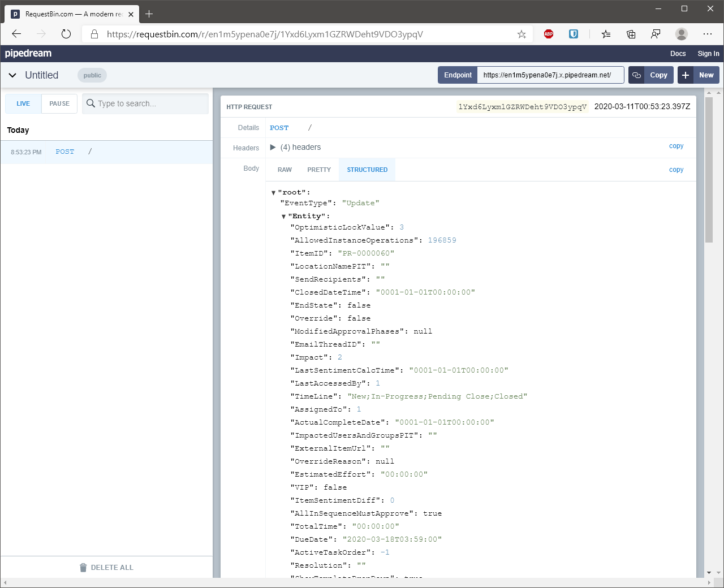The height and width of the screenshot is (588, 724).
Task: Click the request ID 1Yxd6Lyxm1GZRWDeht9VDO3ypqV
Action: [522, 107]
